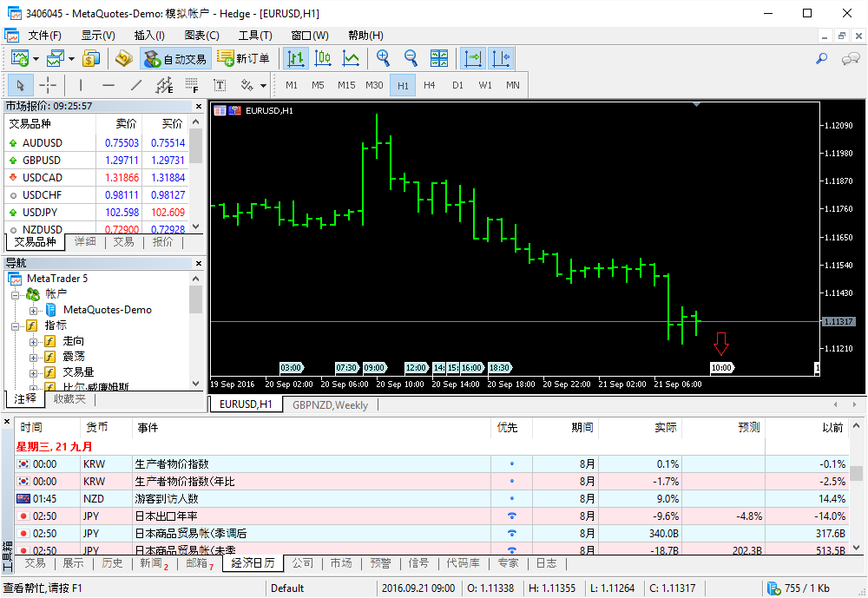Select USDJPY row in Market Watch
868x598 pixels.
(97, 212)
